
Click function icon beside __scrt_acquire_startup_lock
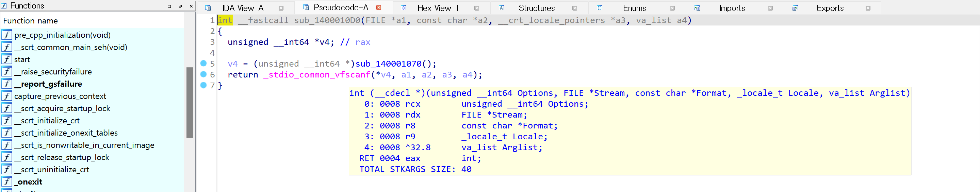7,108
